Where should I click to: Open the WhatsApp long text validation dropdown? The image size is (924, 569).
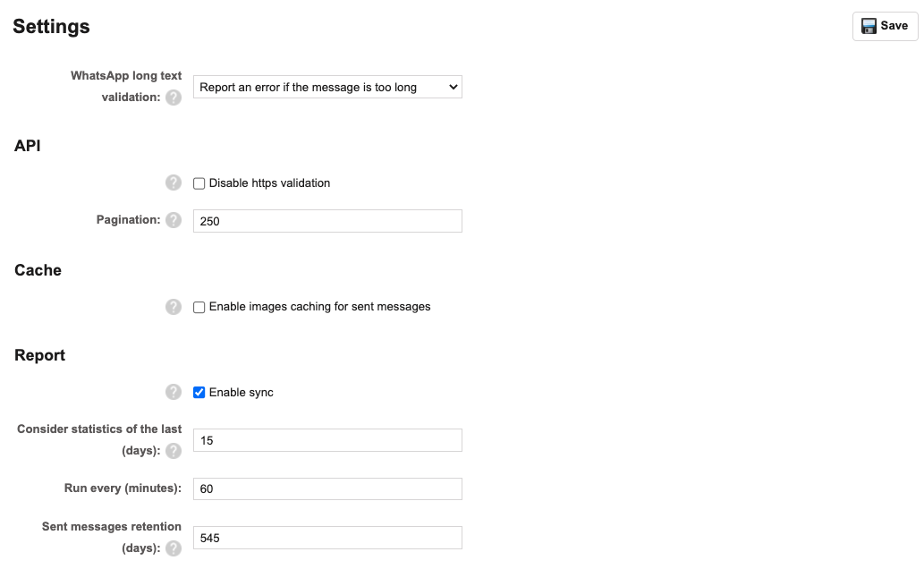coord(327,88)
